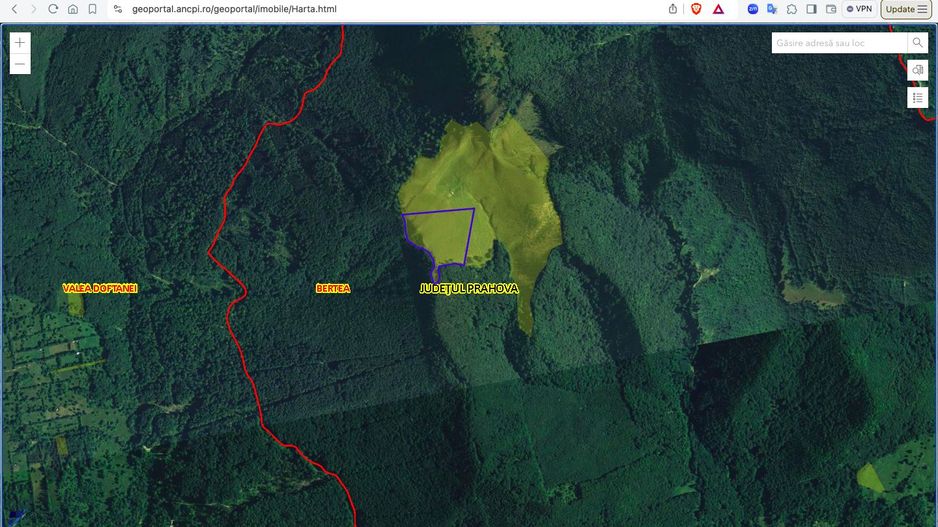
Task: Open the Google Translate extension
Action: pos(772,9)
